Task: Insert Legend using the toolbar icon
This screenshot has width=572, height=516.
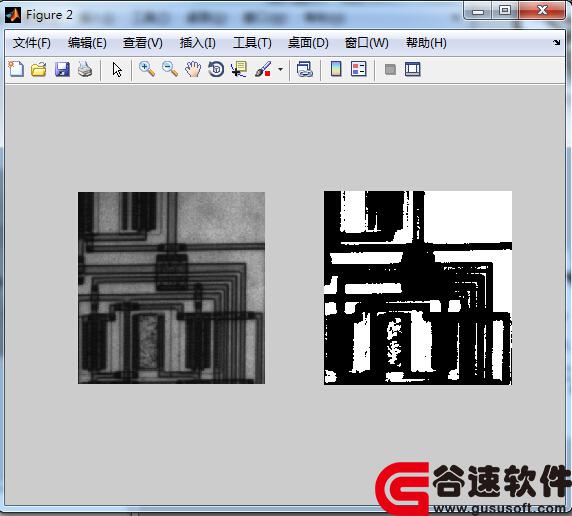Action: (x=359, y=69)
